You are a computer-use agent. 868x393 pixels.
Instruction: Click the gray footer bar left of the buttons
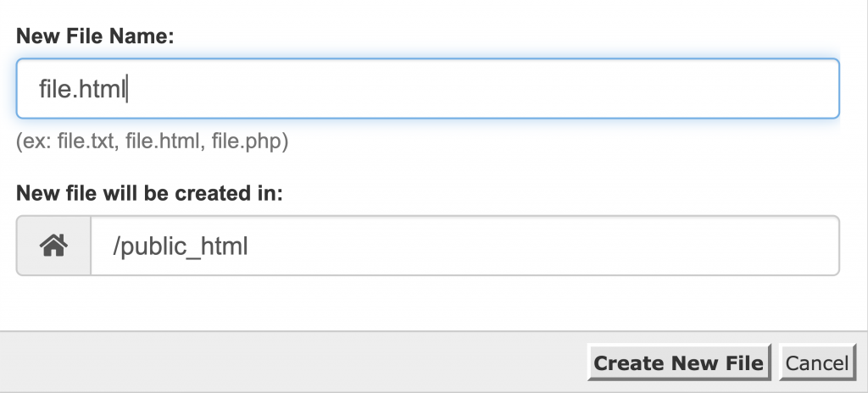pos(288,363)
